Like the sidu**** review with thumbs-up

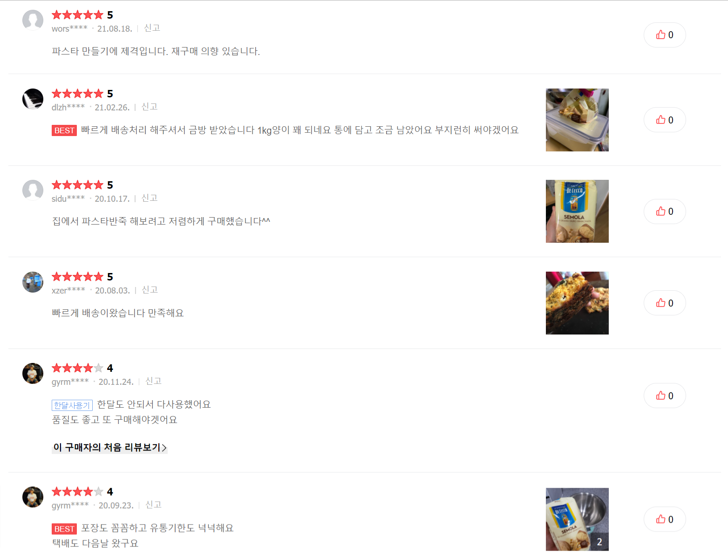coord(665,212)
